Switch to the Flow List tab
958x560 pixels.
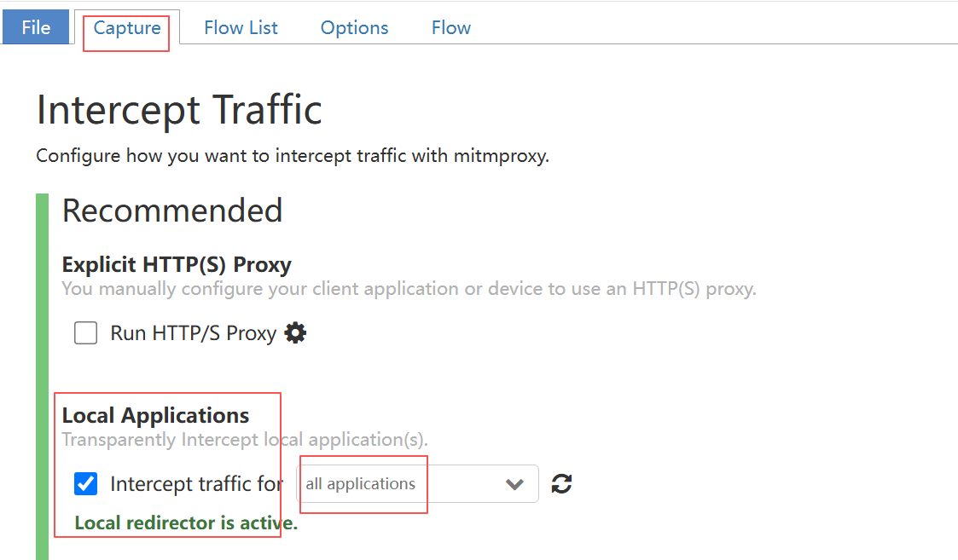click(241, 27)
